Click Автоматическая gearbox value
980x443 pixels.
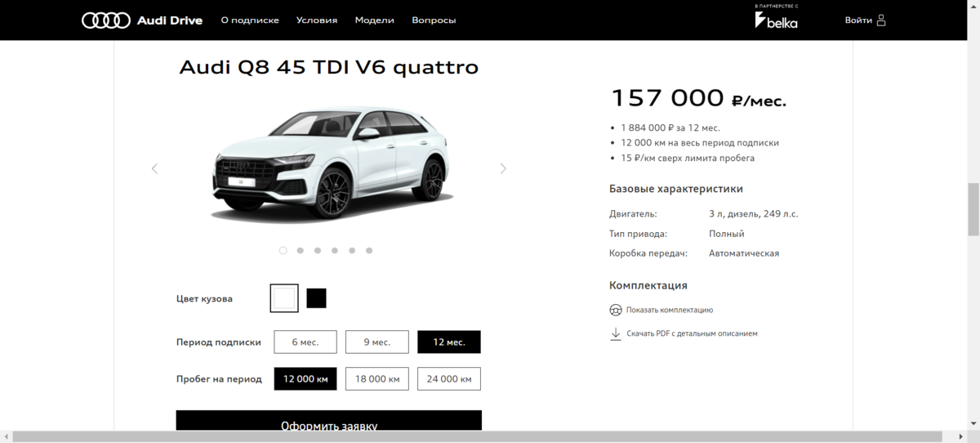coord(744,253)
